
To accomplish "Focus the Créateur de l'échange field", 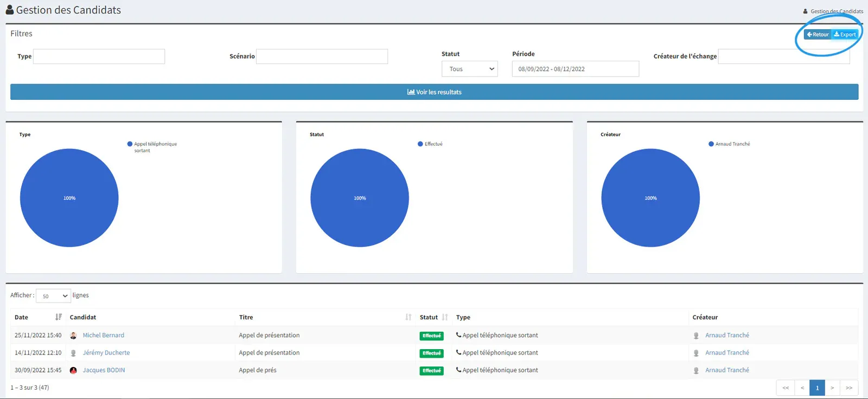I will click(783, 56).
